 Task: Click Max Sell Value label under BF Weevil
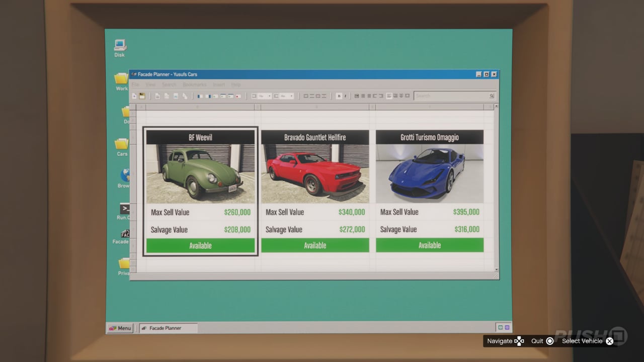coord(170,212)
